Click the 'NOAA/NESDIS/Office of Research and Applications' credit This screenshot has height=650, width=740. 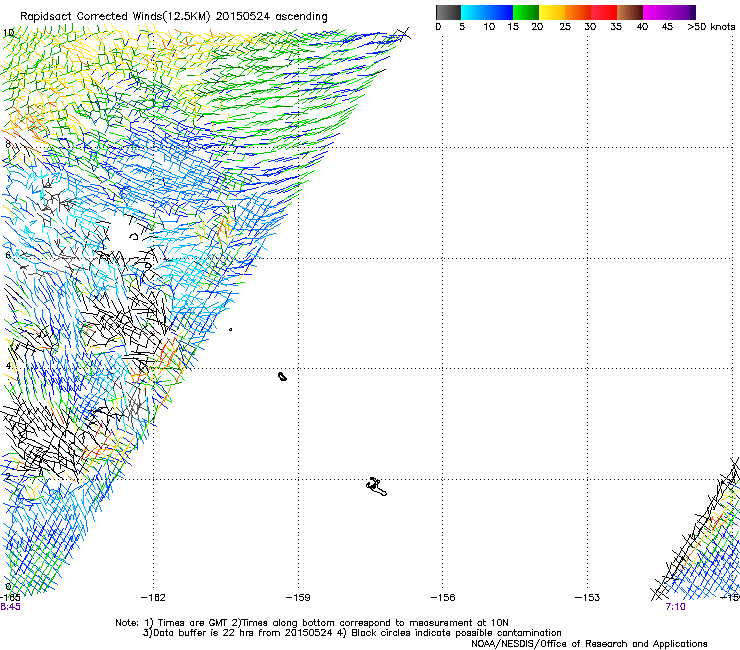[589, 644]
